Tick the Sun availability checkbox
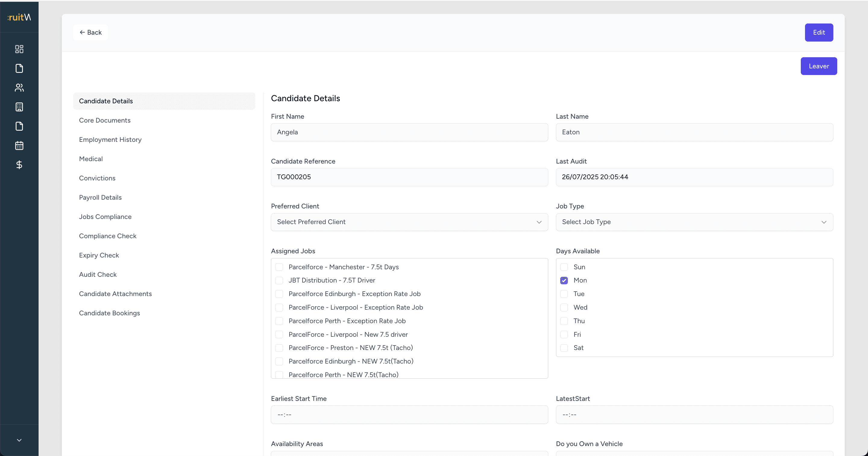This screenshot has width=868, height=456. (564, 267)
